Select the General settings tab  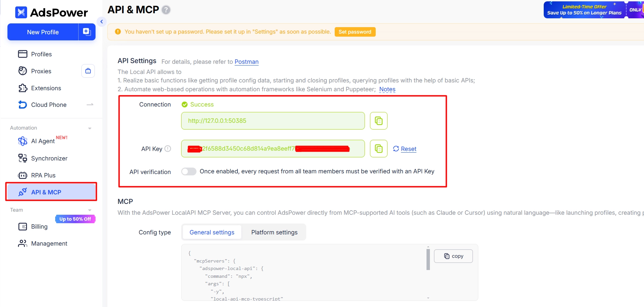pyautogui.click(x=212, y=232)
